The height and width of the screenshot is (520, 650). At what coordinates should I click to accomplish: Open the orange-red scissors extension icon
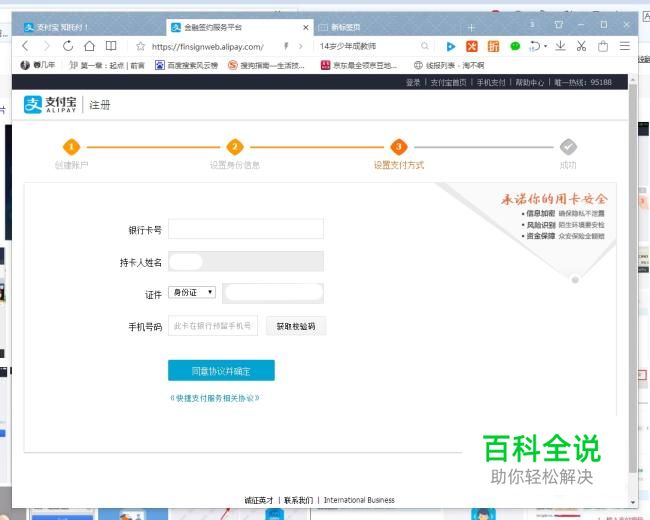coord(472,46)
